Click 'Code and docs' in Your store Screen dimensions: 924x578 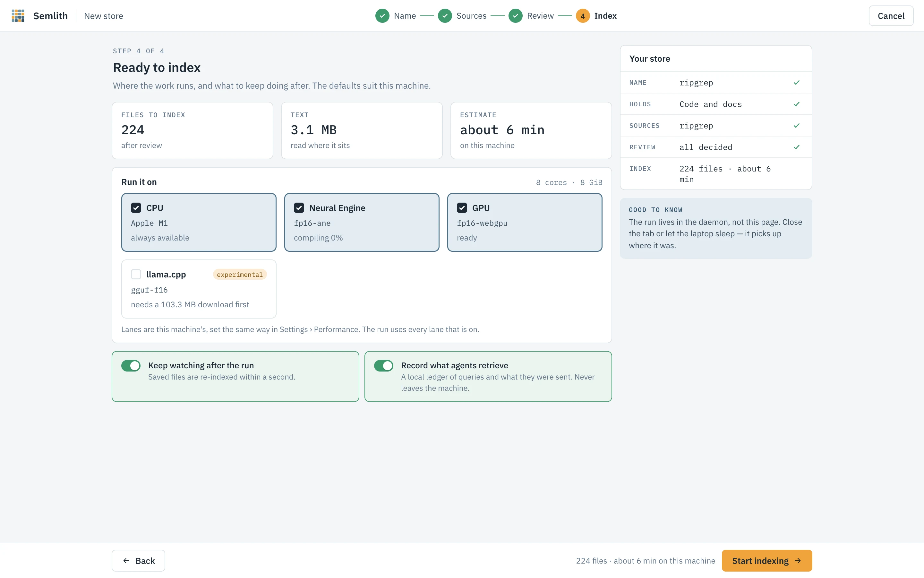[x=711, y=104]
